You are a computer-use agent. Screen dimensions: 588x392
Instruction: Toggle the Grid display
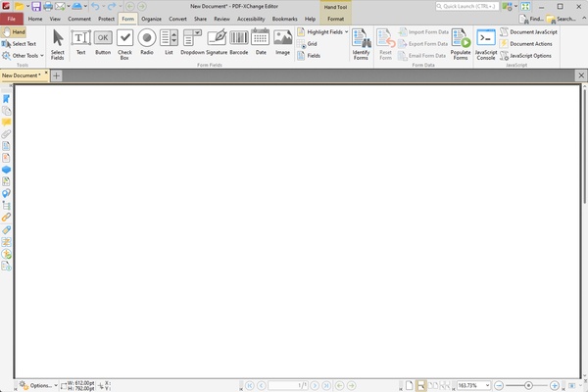[308, 44]
